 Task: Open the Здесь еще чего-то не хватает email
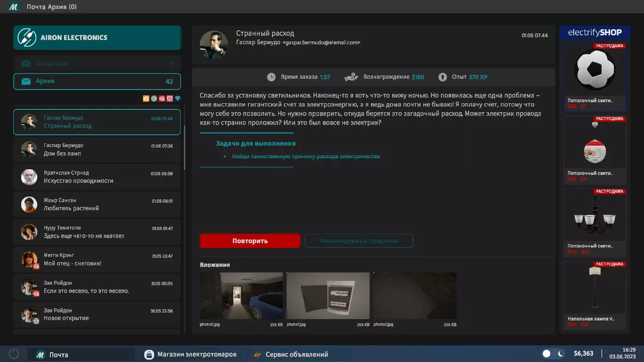[x=97, y=232]
